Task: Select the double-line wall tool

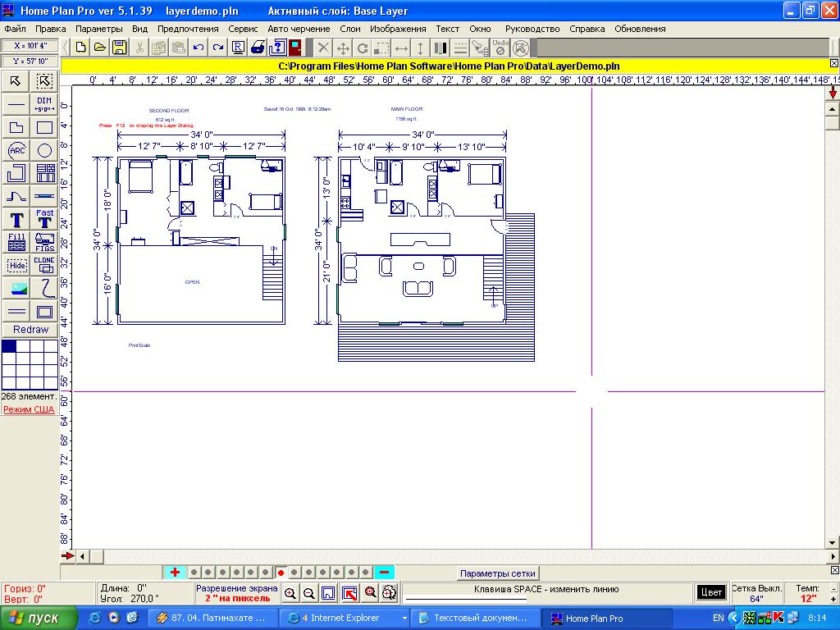Action: pyautogui.click(x=16, y=311)
